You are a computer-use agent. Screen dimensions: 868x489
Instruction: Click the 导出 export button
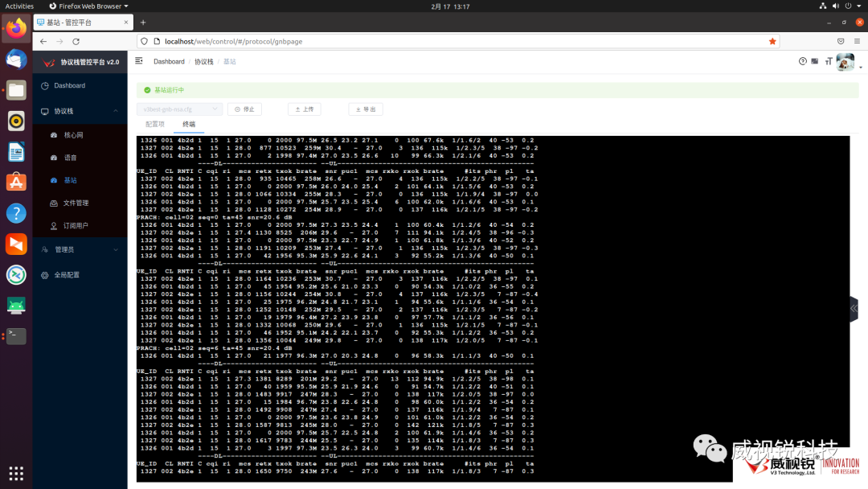[x=366, y=109]
